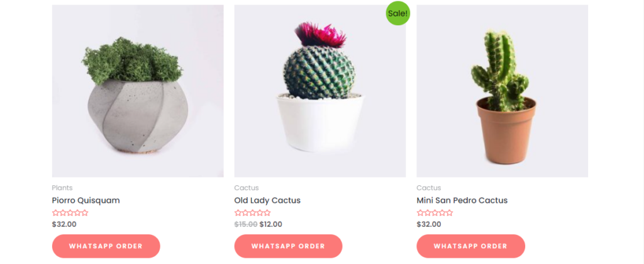Order Mini San Pedro Cactus via WhatsApp
The height and width of the screenshot is (264, 644).
pos(470,246)
